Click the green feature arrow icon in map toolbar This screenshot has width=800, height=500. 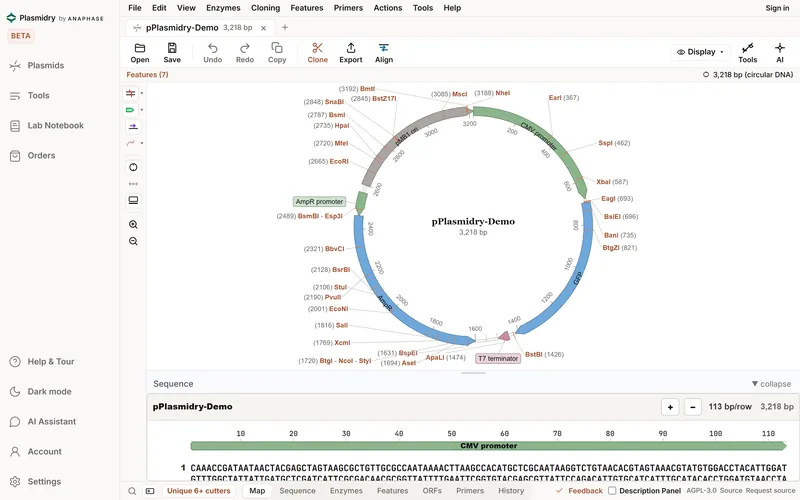click(x=131, y=110)
